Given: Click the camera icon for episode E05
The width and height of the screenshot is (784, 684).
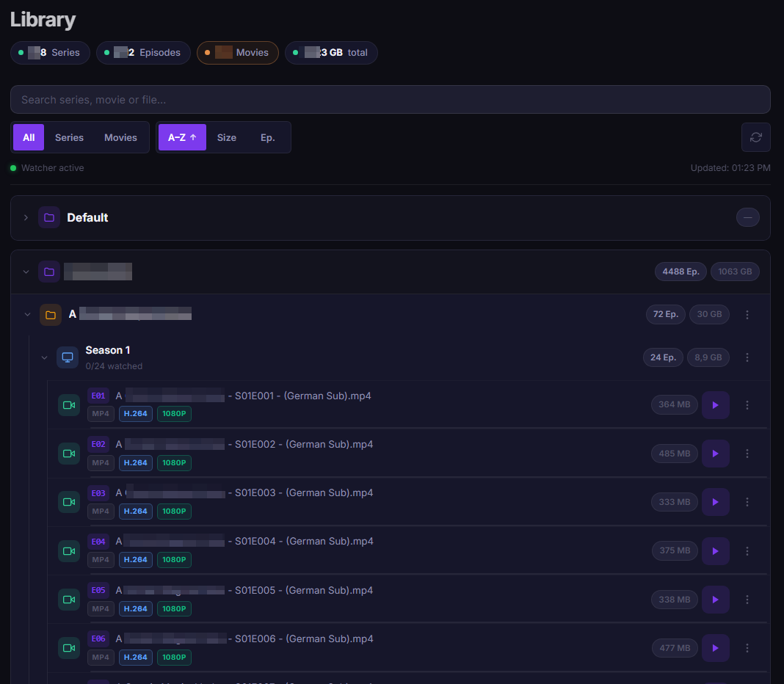Looking at the screenshot, I should pos(69,600).
